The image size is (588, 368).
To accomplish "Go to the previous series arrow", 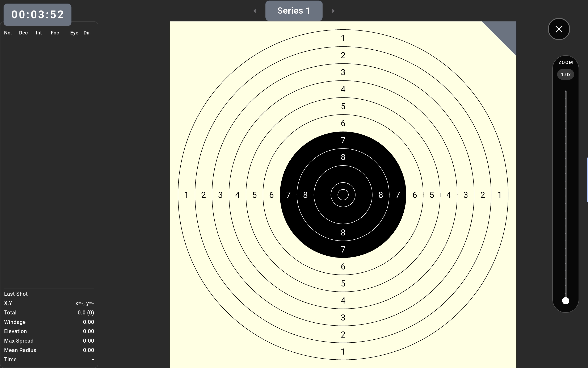I will coord(255,11).
